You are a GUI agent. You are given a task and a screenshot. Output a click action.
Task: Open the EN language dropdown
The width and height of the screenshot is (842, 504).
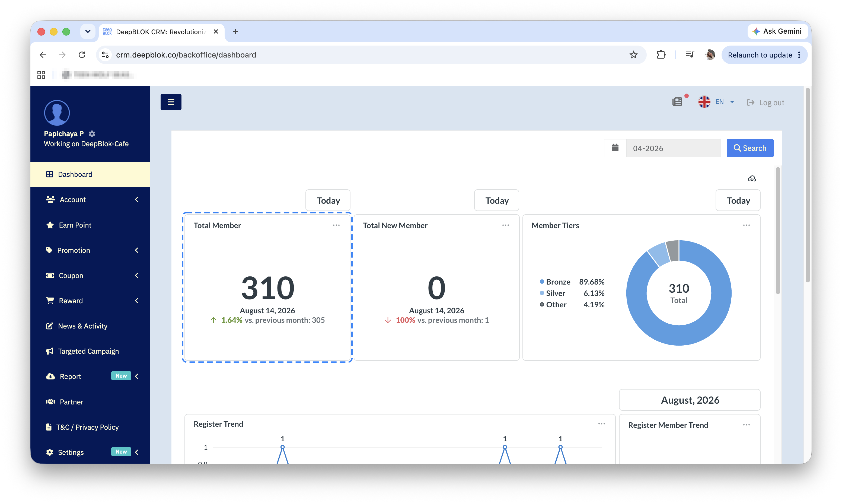[725, 102]
